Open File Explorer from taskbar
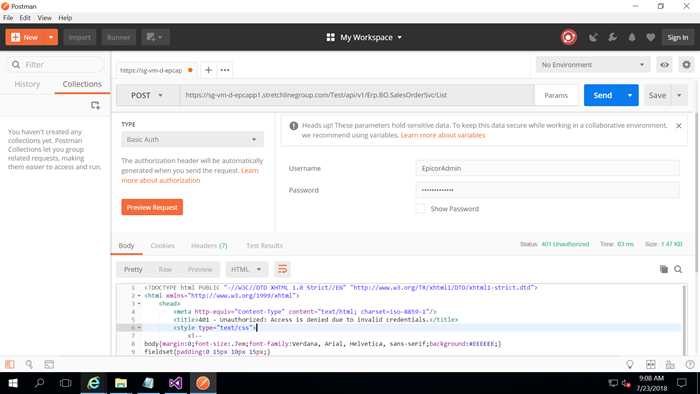The width and height of the screenshot is (700, 394). tap(121, 383)
